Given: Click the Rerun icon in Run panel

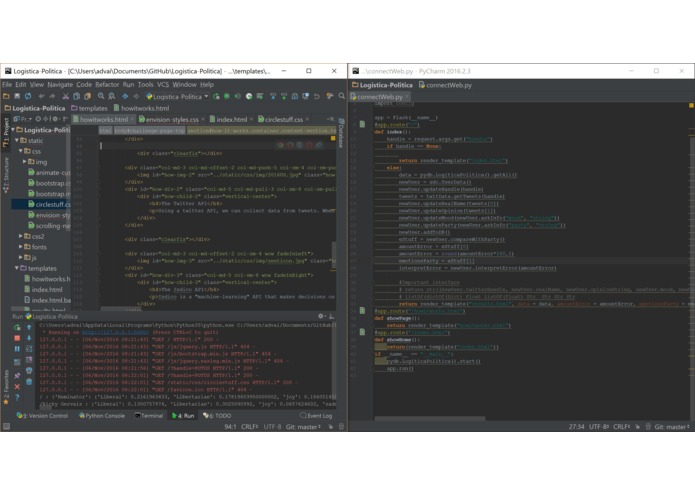Looking at the screenshot, I should coord(17,327).
